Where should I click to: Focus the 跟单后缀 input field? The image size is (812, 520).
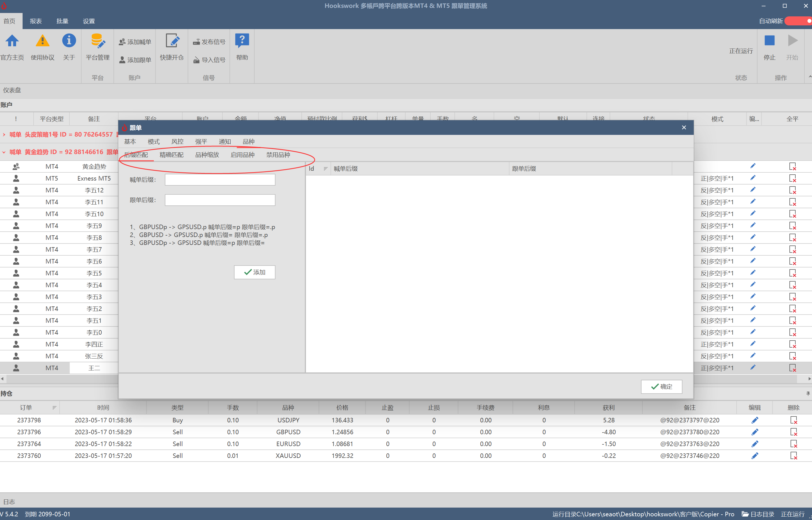click(x=220, y=200)
